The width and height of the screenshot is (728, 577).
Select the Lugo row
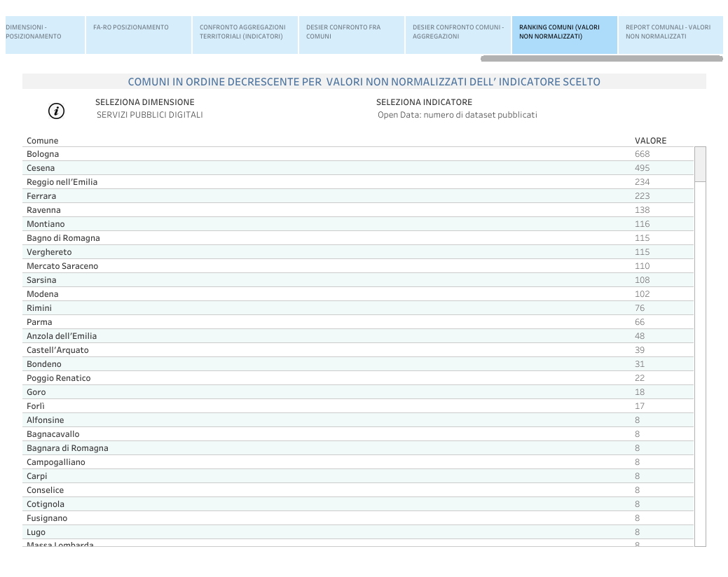click(358, 532)
